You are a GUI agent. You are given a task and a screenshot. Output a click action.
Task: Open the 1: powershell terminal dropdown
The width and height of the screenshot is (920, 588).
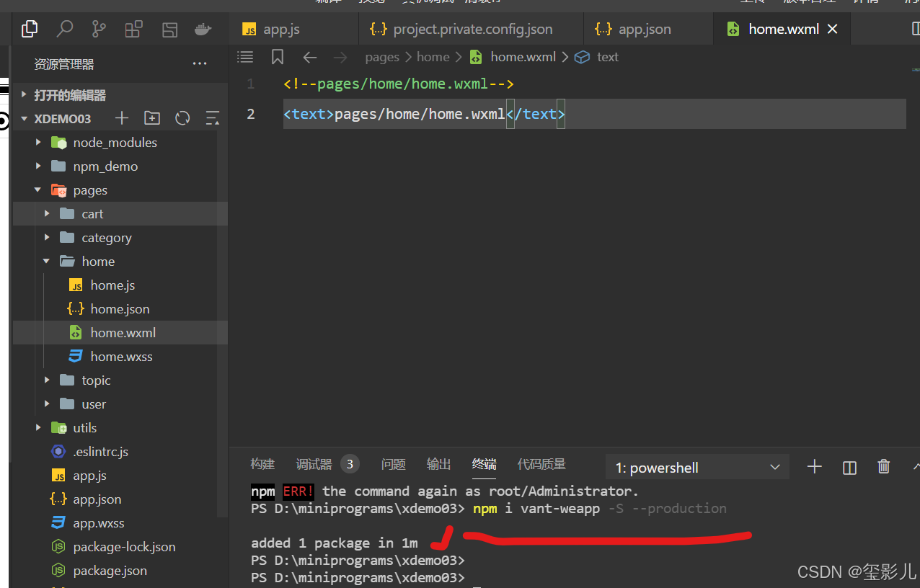(696, 467)
